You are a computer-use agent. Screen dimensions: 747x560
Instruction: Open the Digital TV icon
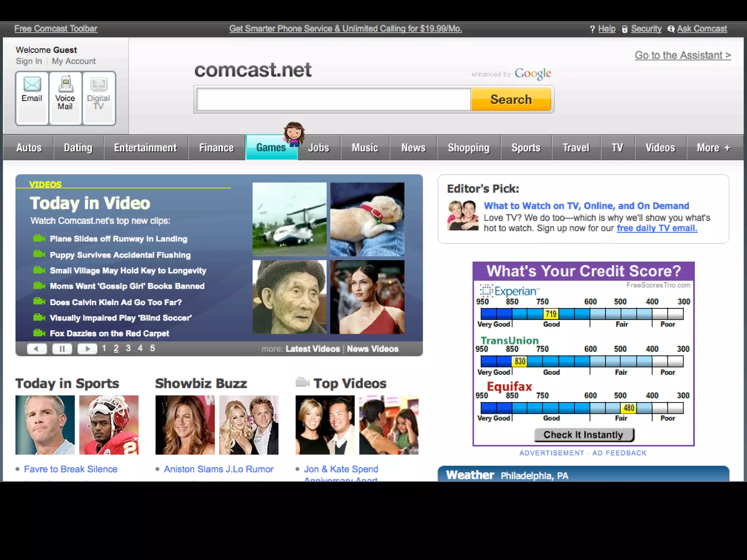point(98,85)
